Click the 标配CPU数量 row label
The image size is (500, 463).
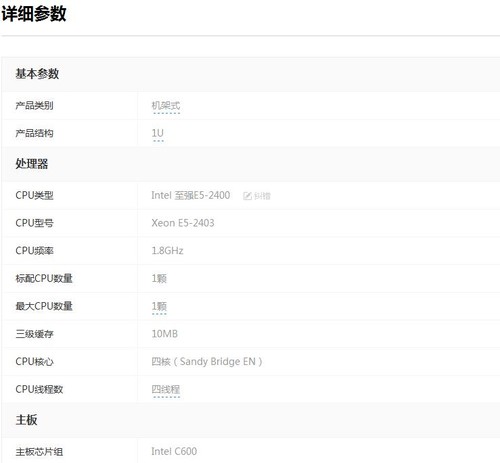point(44,278)
